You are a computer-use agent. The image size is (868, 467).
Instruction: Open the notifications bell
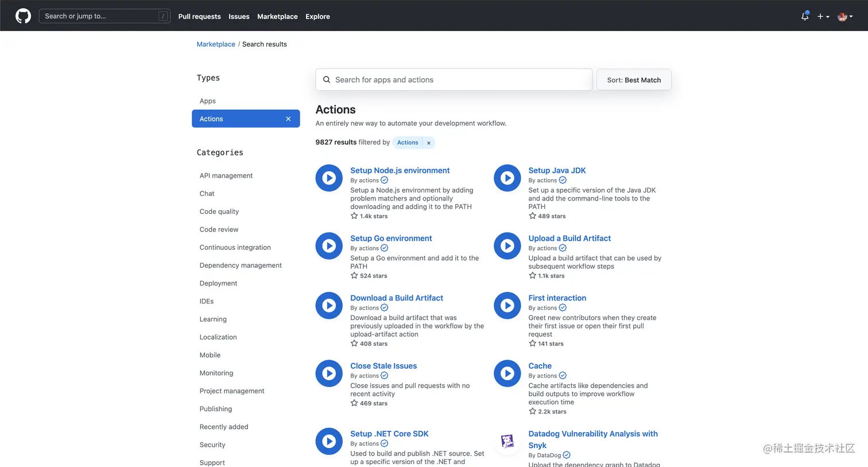(805, 16)
